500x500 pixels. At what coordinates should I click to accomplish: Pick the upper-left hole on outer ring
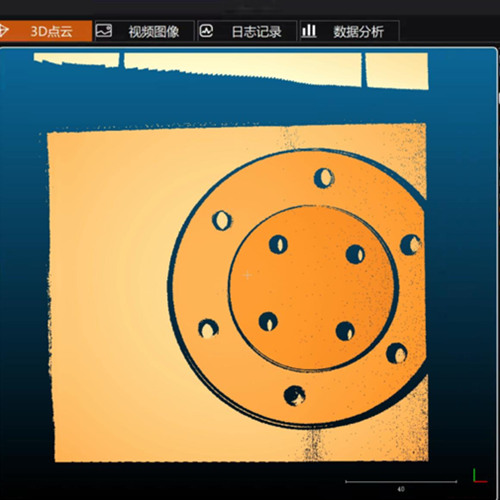pos(222,220)
